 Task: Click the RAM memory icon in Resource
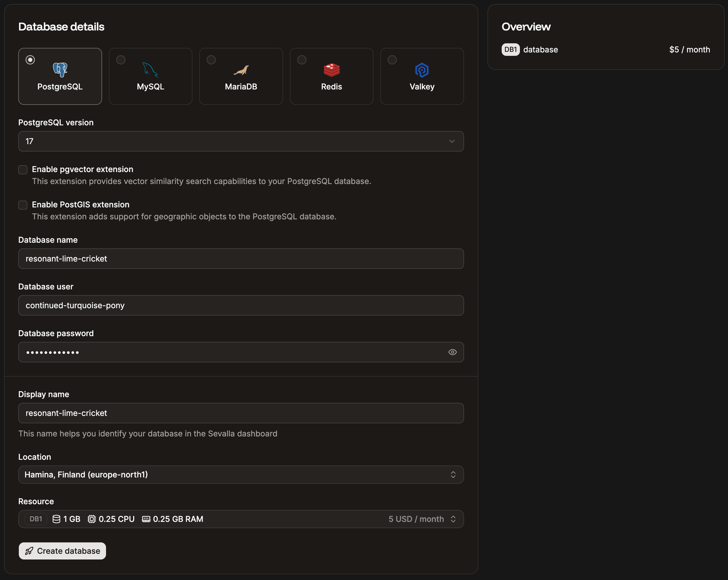coord(146,519)
